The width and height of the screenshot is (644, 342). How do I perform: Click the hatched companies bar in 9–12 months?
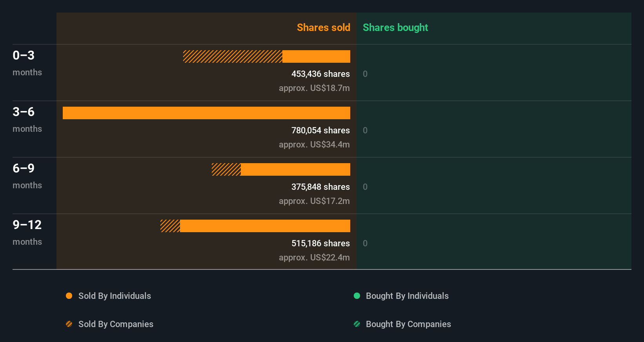tap(170, 226)
